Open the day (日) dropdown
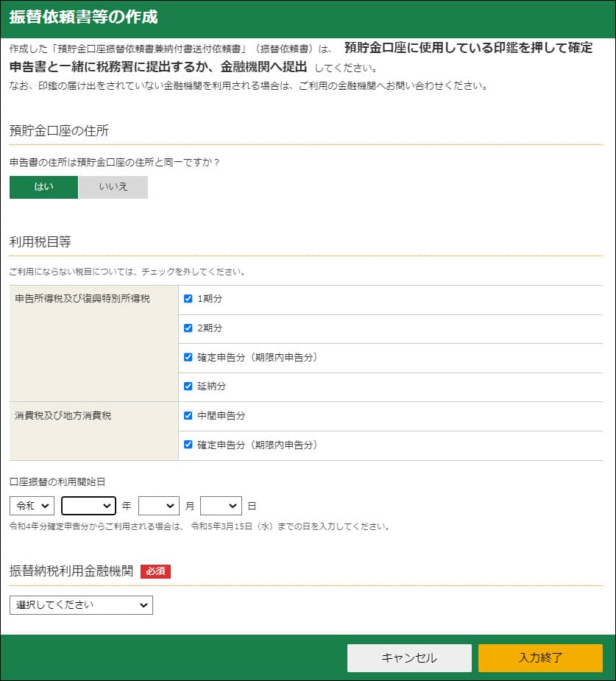This screenshot has height=681, width=616. click(x=221, y=506)
